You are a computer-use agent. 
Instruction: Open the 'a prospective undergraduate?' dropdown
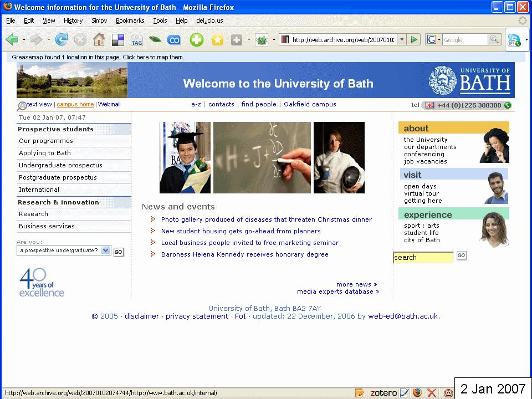coord(64,250)
